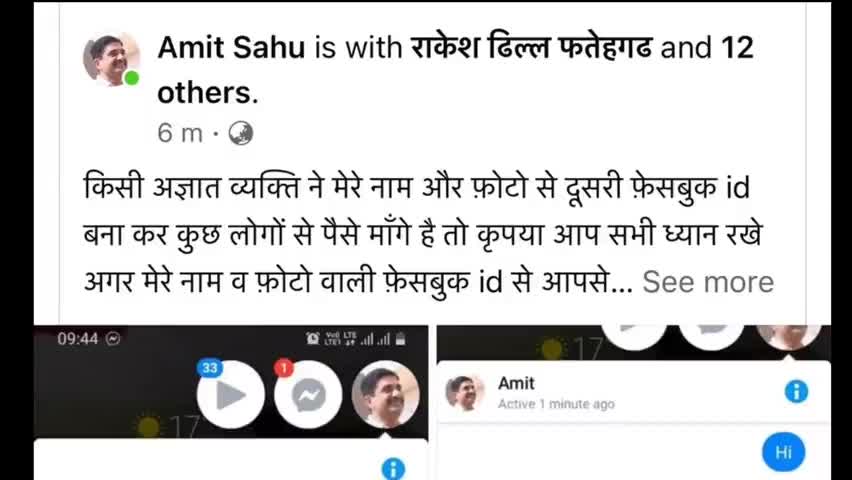Tap the blue Hi message bubble
This screenshot has height=480, width=852.
[783, 452]
